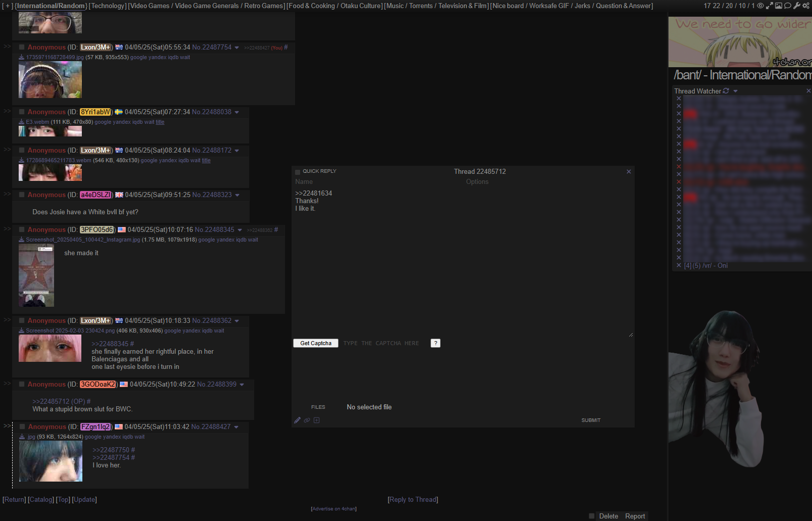Open the thumbnail in post No.22488427
The width and height of the screenshot is (812, 521).
[51, 461]
